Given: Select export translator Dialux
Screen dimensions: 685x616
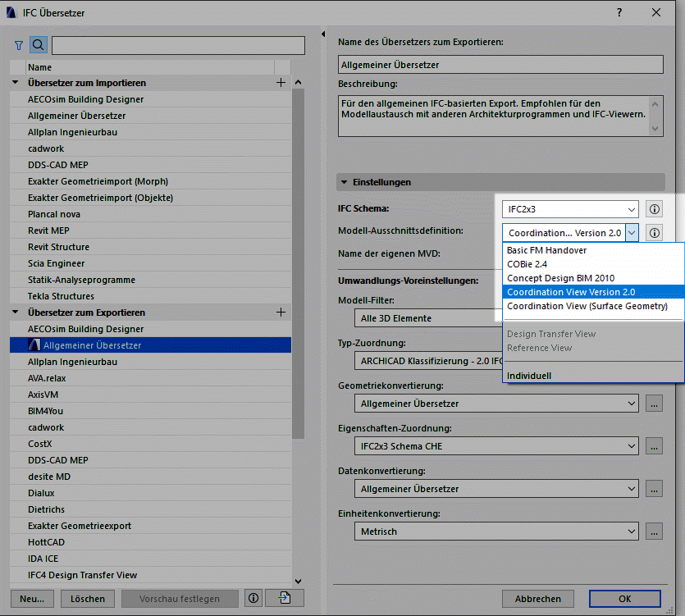Looking at the screenshot, I should [150, 493].
